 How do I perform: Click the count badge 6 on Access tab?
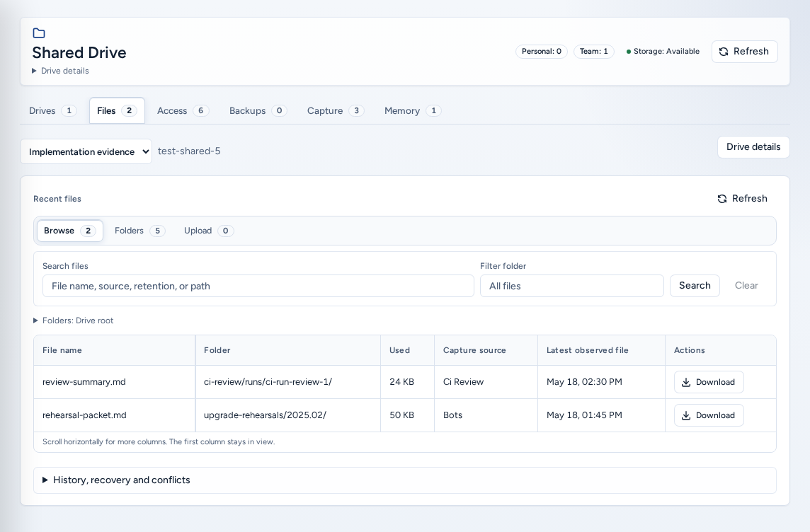[x=201, y=110]
